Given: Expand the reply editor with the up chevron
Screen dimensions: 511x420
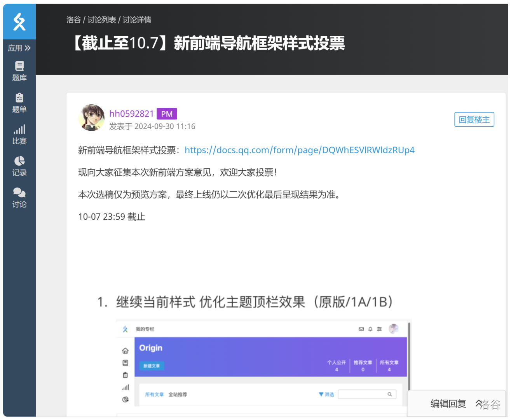Looking at the screenshot, I should point(479,403).
